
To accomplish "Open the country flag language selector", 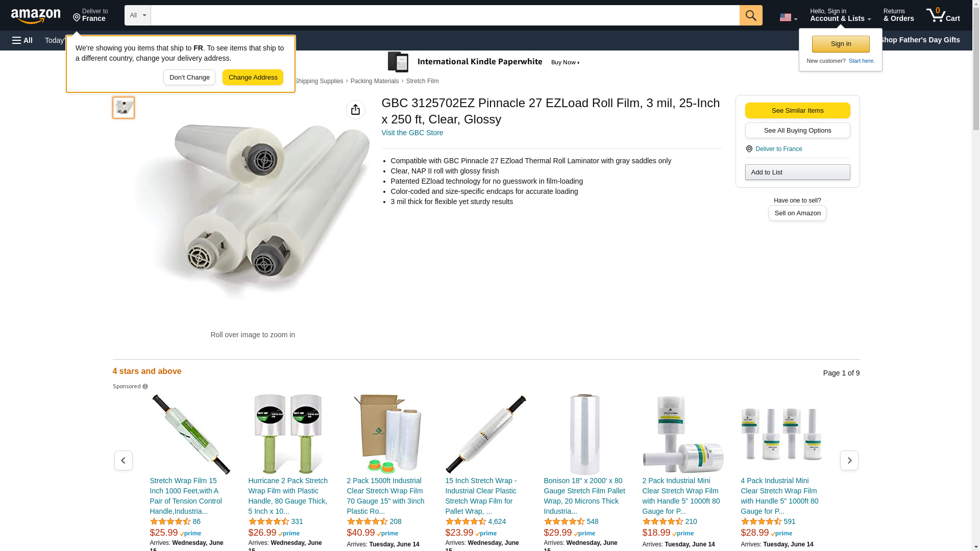I will 788,17.
